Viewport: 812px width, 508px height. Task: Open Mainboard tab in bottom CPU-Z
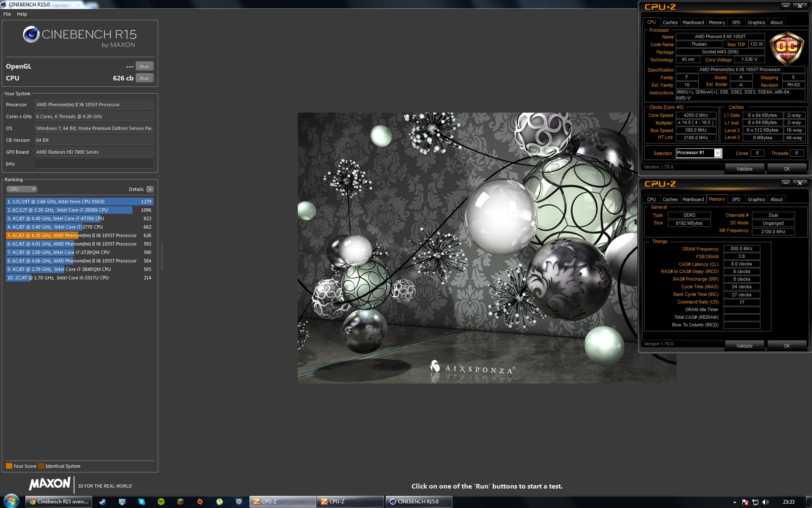pos(693,199)
